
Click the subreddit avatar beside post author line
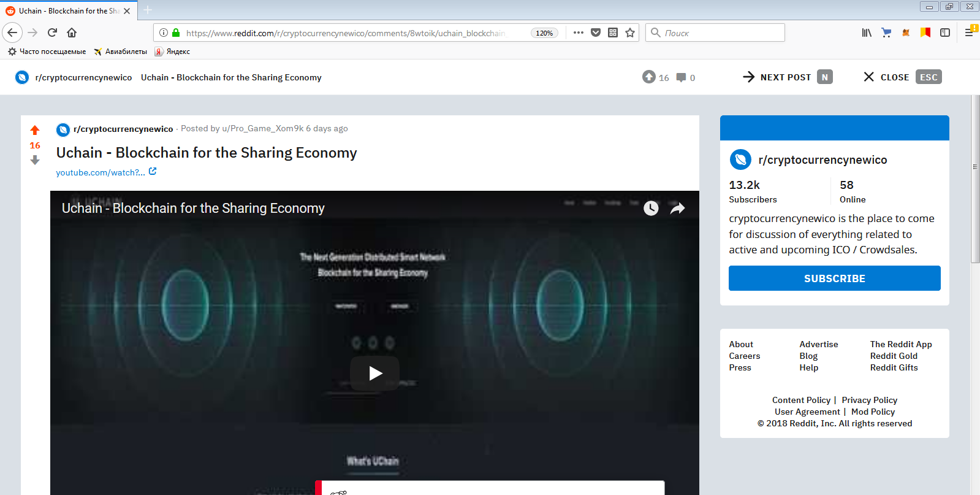[63, 129]
